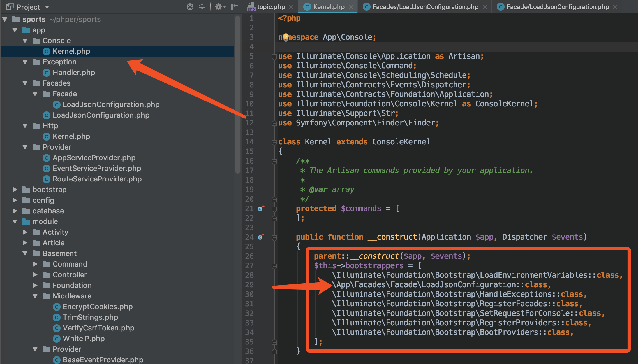Click the override gutter icon on line 24

pyautogui.click(x=261, y=237)
